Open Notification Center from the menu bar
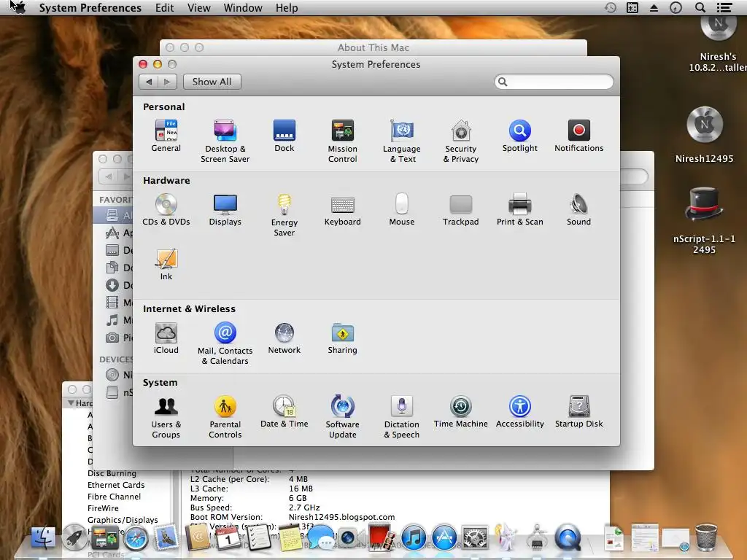 [x=724, y=7]
